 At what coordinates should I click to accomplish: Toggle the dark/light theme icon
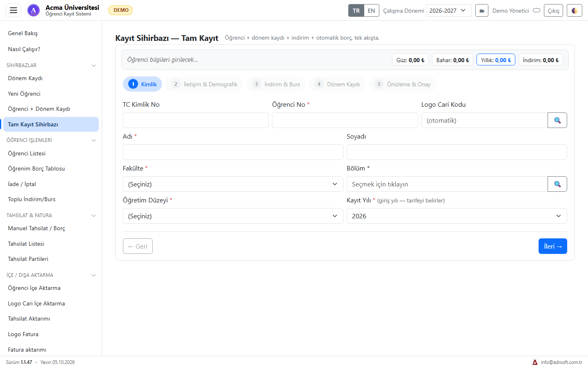[575, 11]
